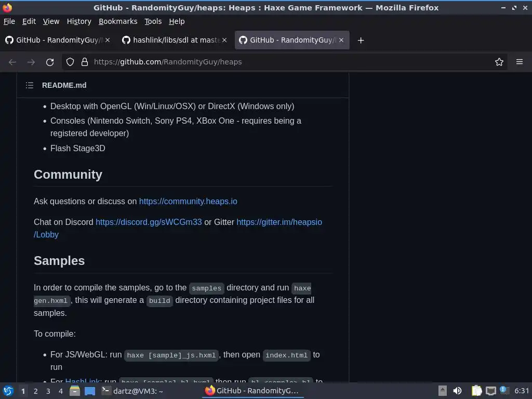The width and height of the screenshot is (532, 399).
Task: Open the system start menu icon
Action: [x=8, y=391]
